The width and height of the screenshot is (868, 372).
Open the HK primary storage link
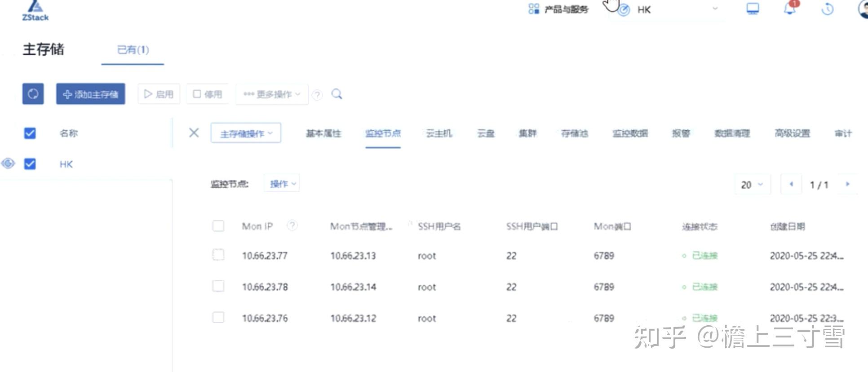(x=66, y=164)
